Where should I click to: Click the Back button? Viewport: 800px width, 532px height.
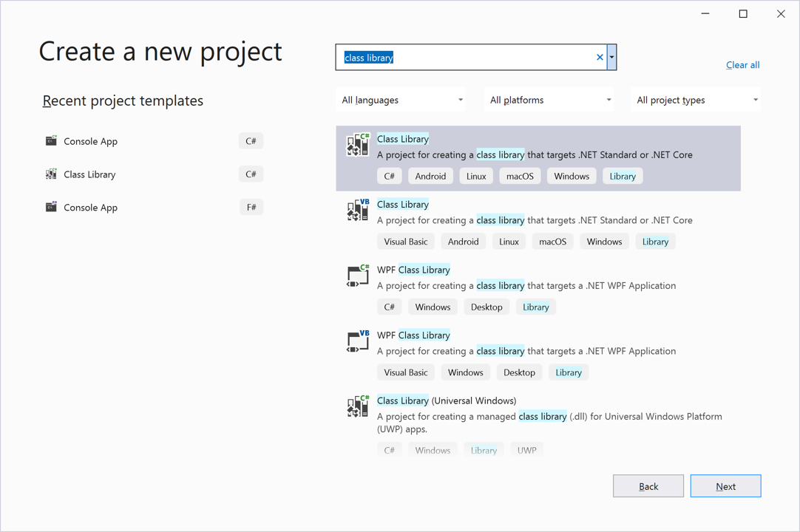(x=648, y=486)
